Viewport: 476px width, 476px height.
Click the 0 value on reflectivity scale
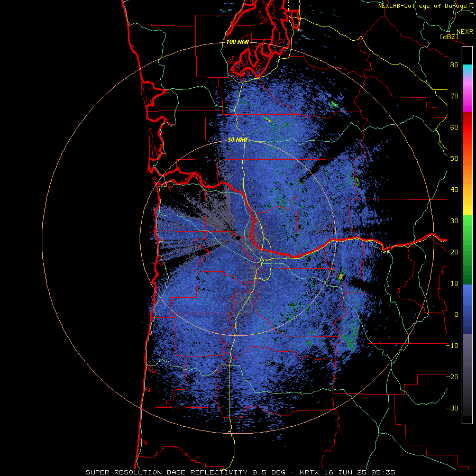[456, 315]
